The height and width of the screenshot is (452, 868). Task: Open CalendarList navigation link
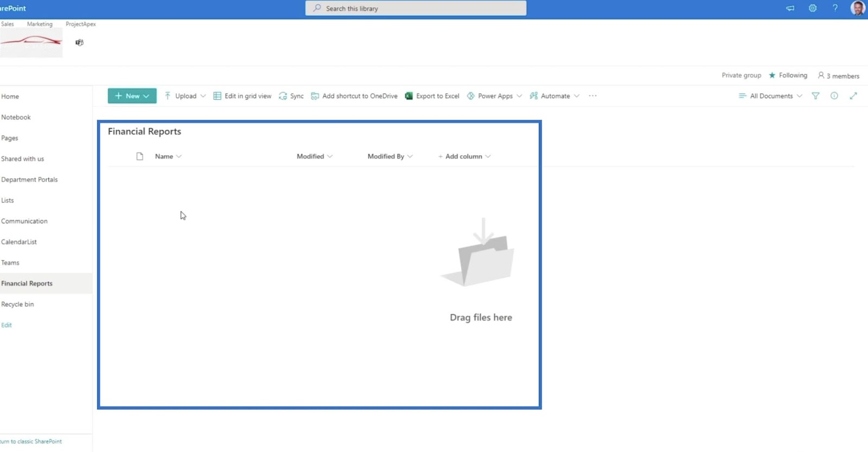(19, 242)
